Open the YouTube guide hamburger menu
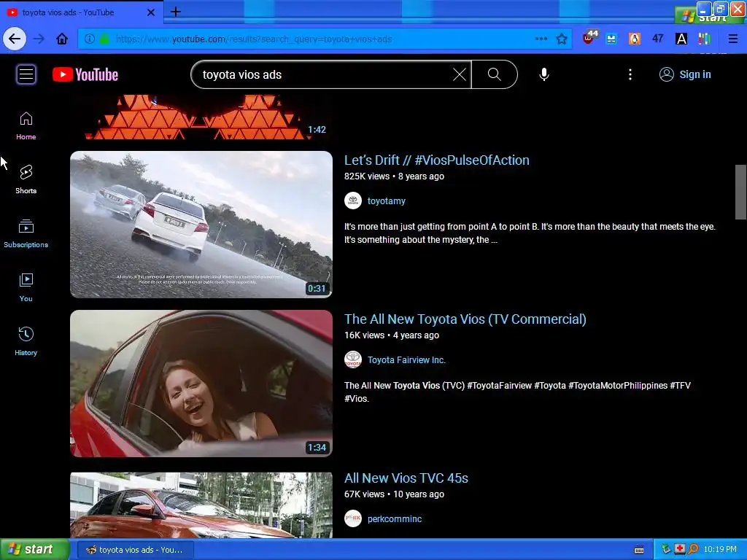This screenshot has width=747, height=560. pos(26,74)
